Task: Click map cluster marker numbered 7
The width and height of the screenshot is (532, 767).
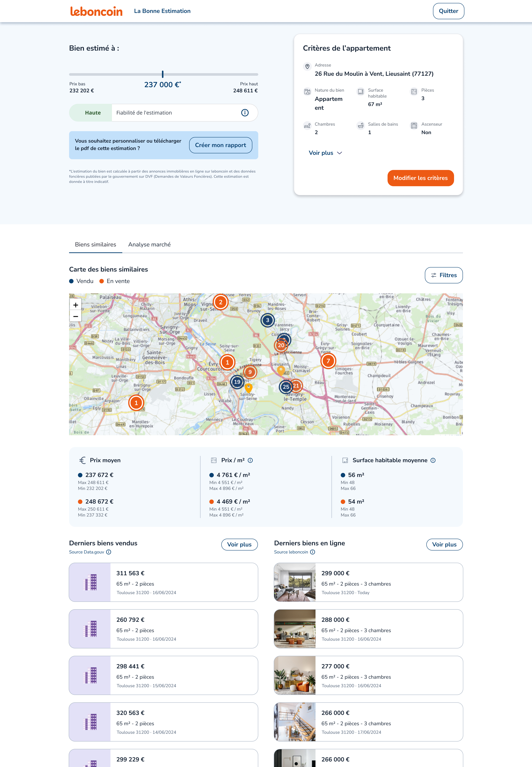Action: pos(328,361)
